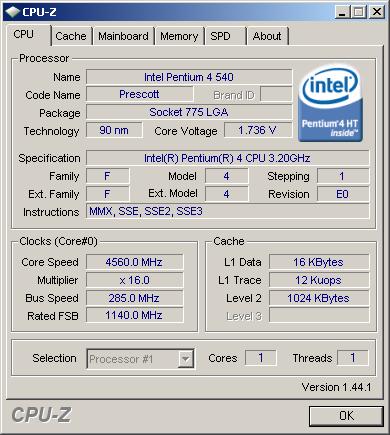
Task: Select the SPD tab
Action: pyautogui.click(x=225, y=36)
